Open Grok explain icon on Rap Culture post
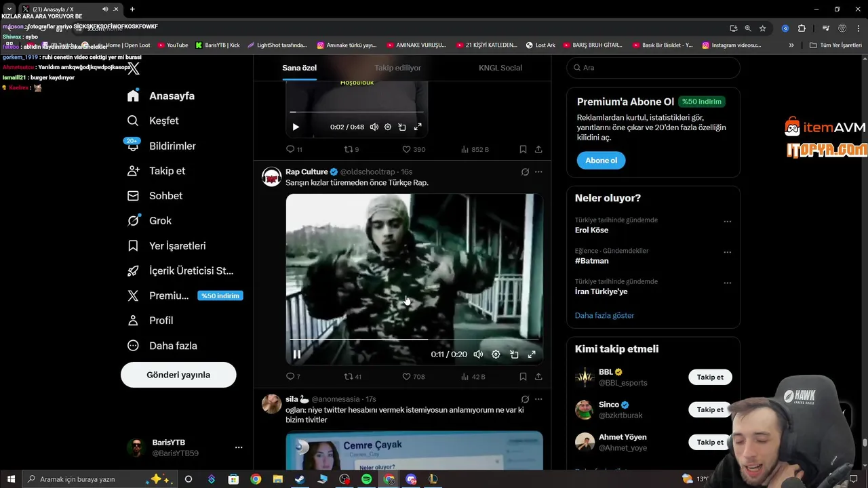 (x=525, y=172)
